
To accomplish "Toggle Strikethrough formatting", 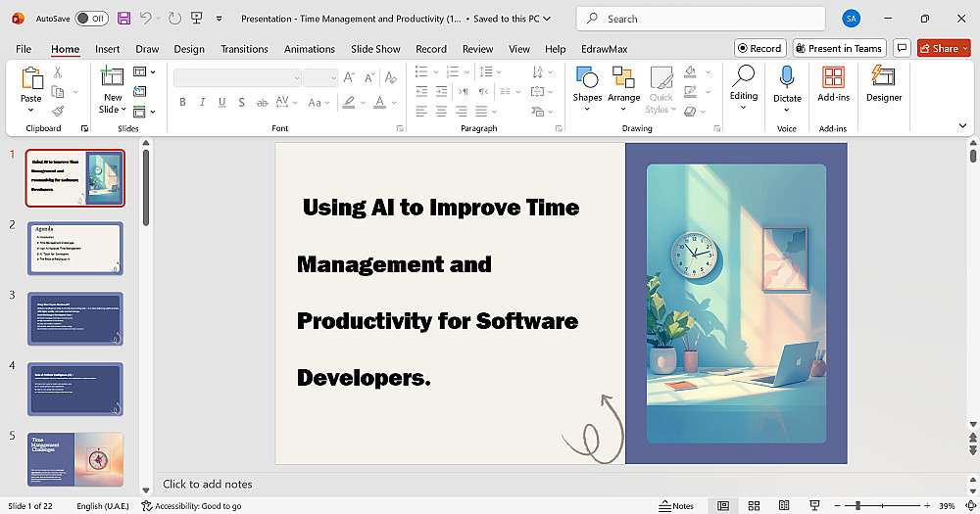I will point(262,103).
